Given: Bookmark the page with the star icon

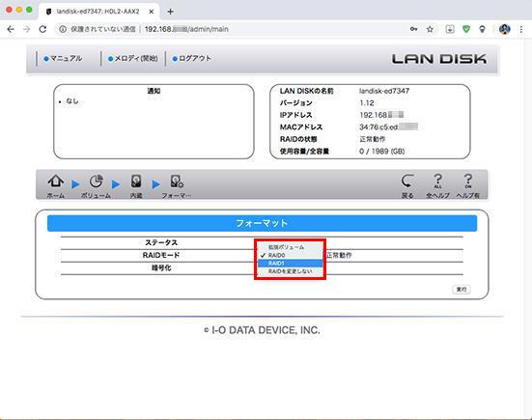Looking at the screenshot, I should pyautogui.click(x=430, y=29).
